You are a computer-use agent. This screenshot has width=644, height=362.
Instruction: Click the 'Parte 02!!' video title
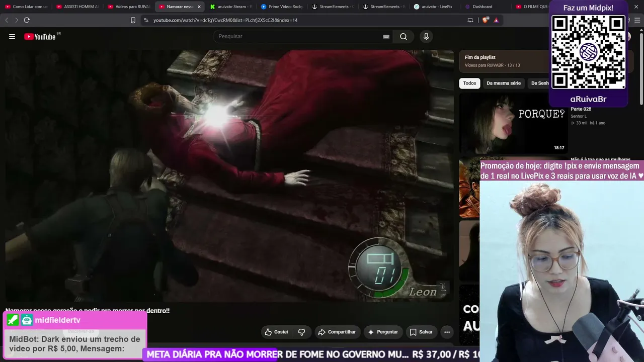(581, 109)
